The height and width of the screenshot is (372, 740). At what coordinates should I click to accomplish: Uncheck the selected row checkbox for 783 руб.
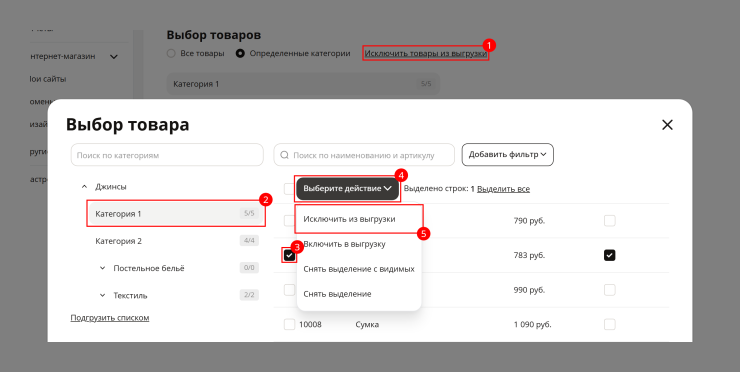[289, 255]
